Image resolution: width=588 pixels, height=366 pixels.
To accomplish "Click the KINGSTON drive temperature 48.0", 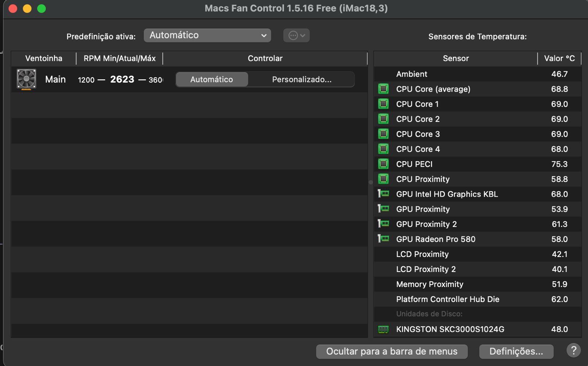I will 559,329.
